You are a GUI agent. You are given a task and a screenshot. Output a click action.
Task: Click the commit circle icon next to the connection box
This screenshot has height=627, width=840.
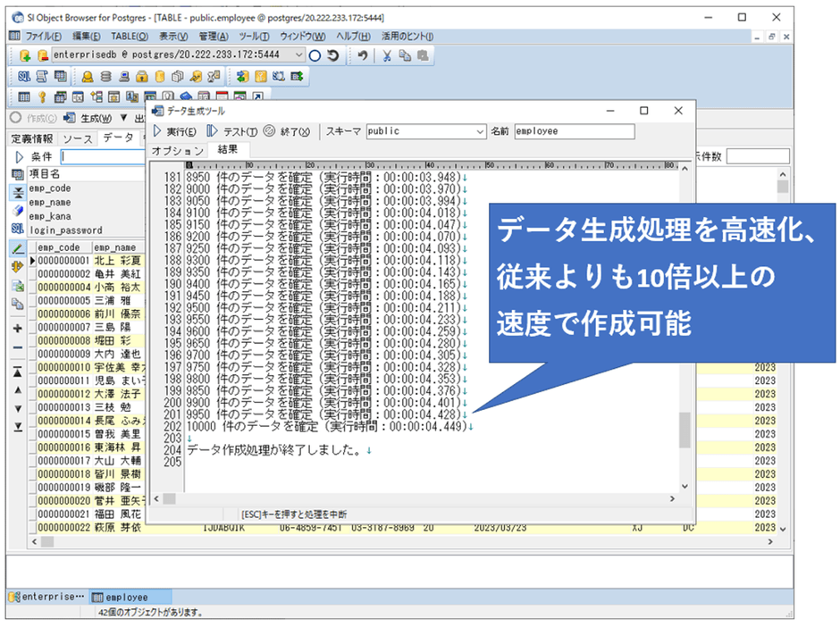[315, 55]
